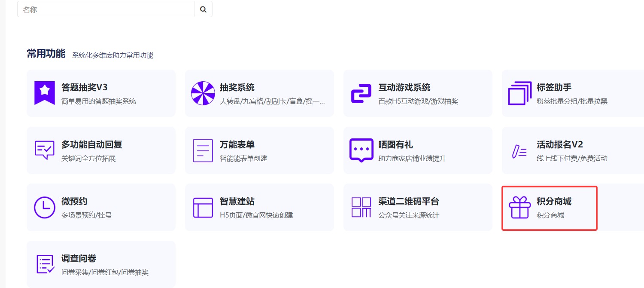This screenshot has width=644, height=288.
Task: Select the 互动游戏系统 link icon
Action: tap(361, 93)
